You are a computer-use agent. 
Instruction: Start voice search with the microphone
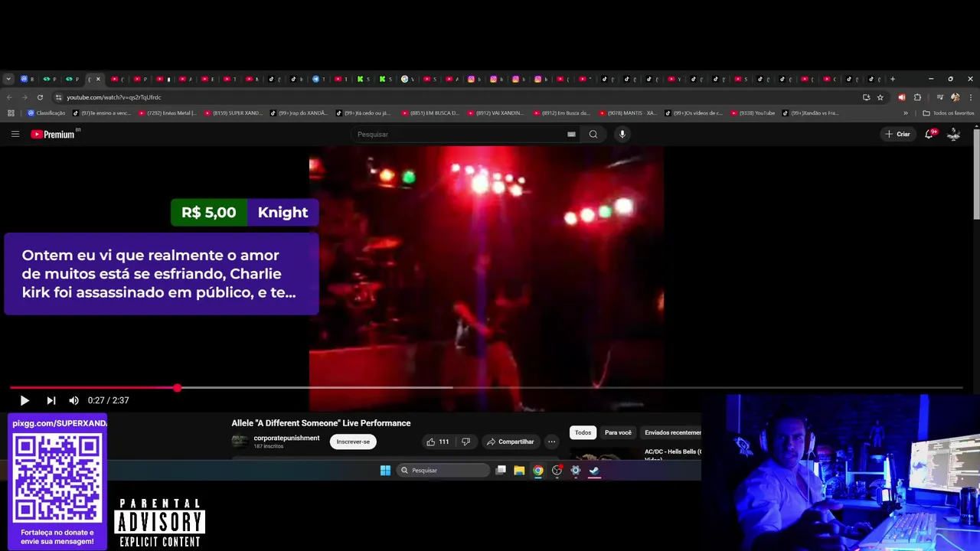(622, 134)
